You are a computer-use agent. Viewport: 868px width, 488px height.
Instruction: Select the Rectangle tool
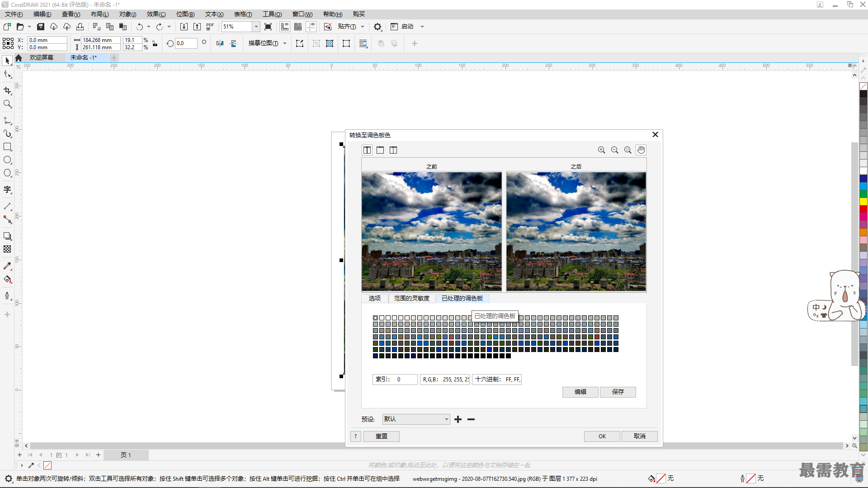pyautogui.click(x=7, y=147)
